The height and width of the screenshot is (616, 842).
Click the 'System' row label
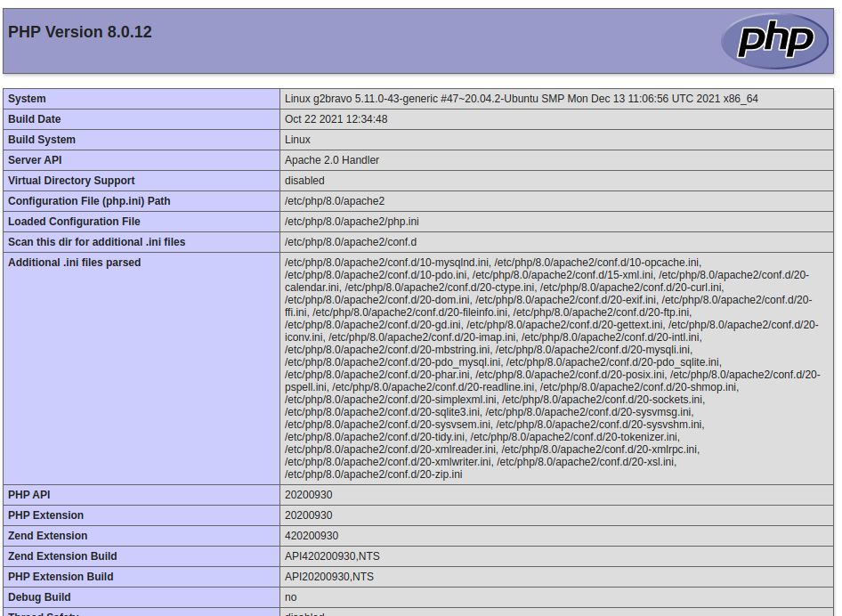pyautogui.click(x=27, y=99)
